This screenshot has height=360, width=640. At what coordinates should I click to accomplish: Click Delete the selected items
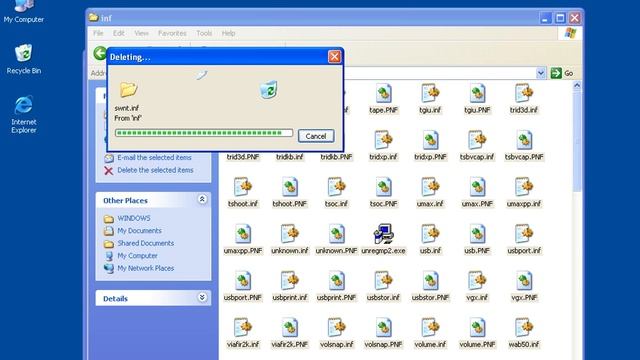[x=155, y=170]
